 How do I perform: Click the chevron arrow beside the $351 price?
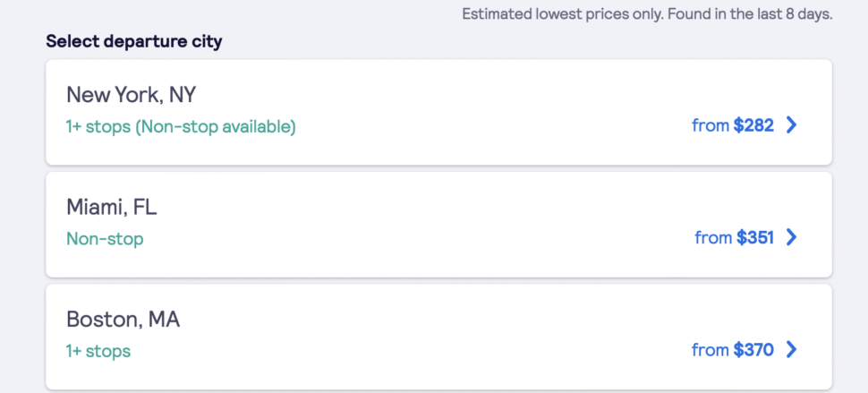(x=791, y=237)
